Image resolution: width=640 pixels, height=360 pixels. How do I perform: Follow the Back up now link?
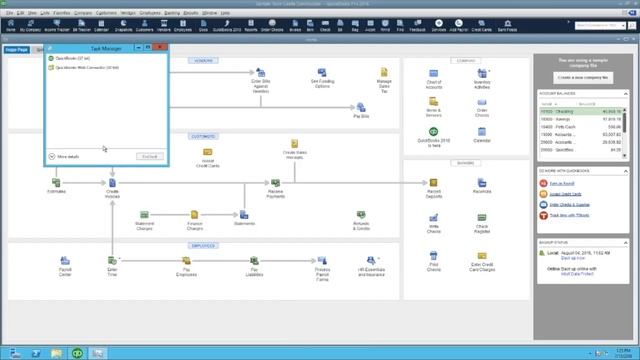click(573, 258)
